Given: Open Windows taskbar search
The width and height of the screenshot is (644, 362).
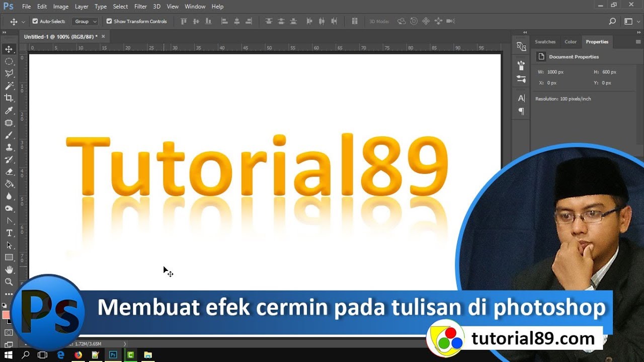Looking at the screenshot, I should (x=26, y=355).
